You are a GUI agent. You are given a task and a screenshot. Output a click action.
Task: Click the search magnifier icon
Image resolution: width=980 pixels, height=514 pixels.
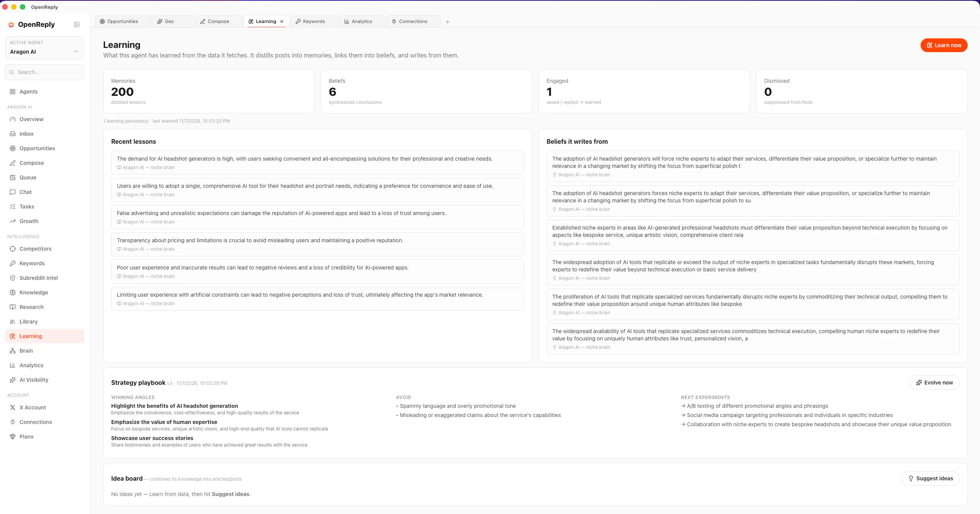tap(11, 72)
